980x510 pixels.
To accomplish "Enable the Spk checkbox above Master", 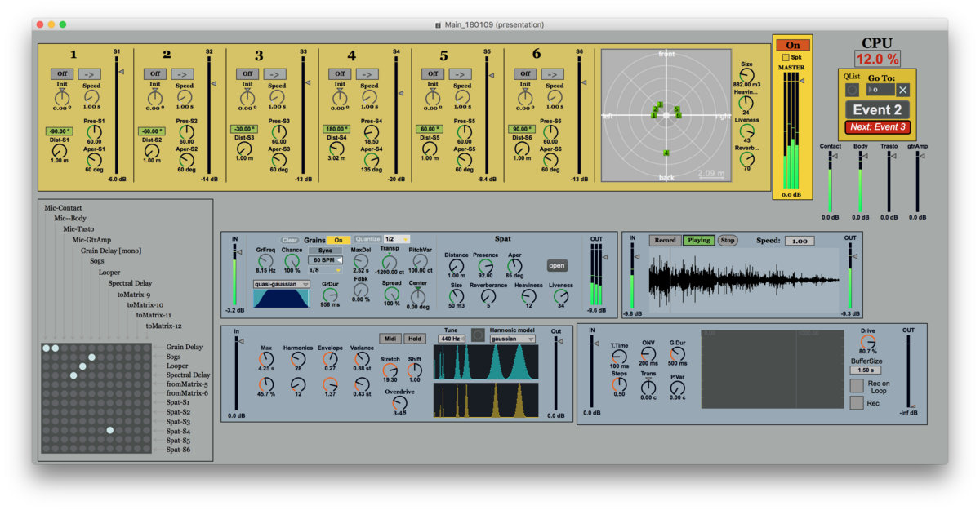I will click(786, 57).
